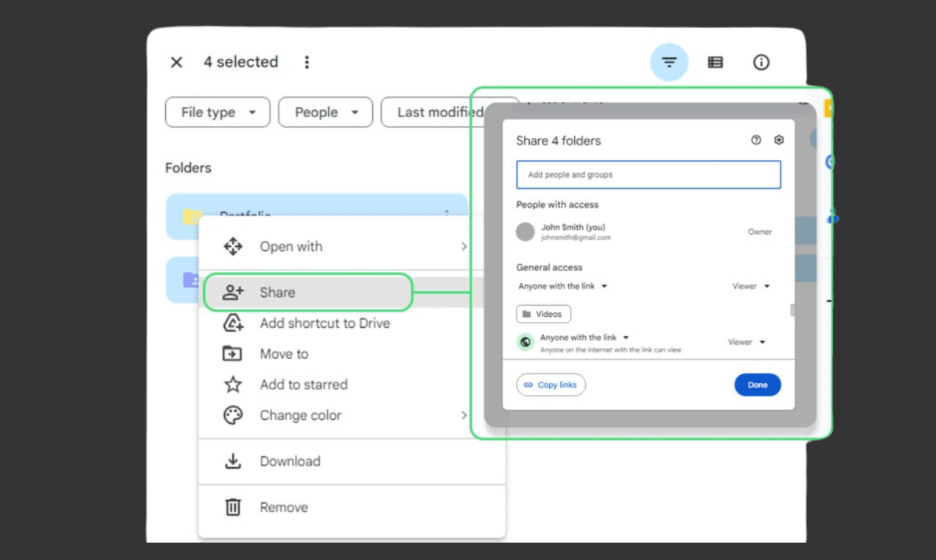Expand the File type filter
This screenshot has height=560, width=936.
[x=217, y=112]
